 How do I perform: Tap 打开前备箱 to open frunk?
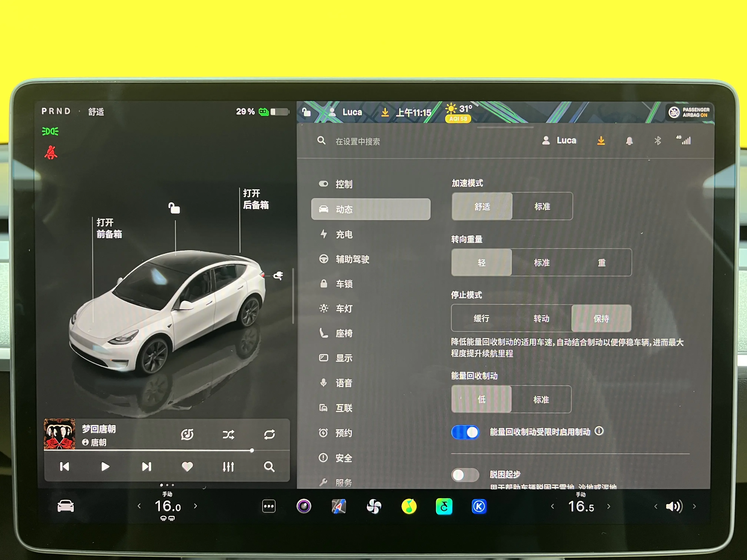click(x=109, y=228)
